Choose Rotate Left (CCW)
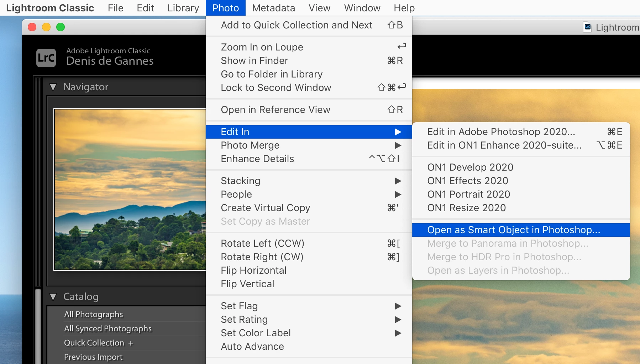 coord(309,243)
